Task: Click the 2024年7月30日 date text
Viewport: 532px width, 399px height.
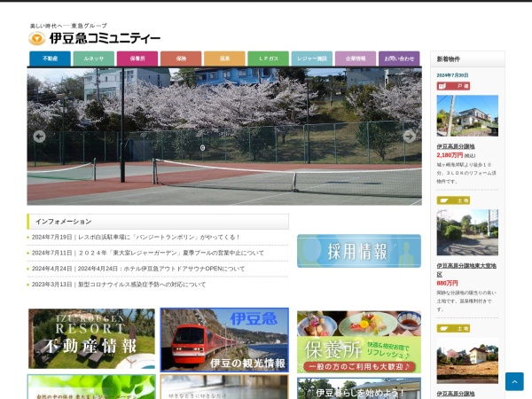Action: point(452,75)
